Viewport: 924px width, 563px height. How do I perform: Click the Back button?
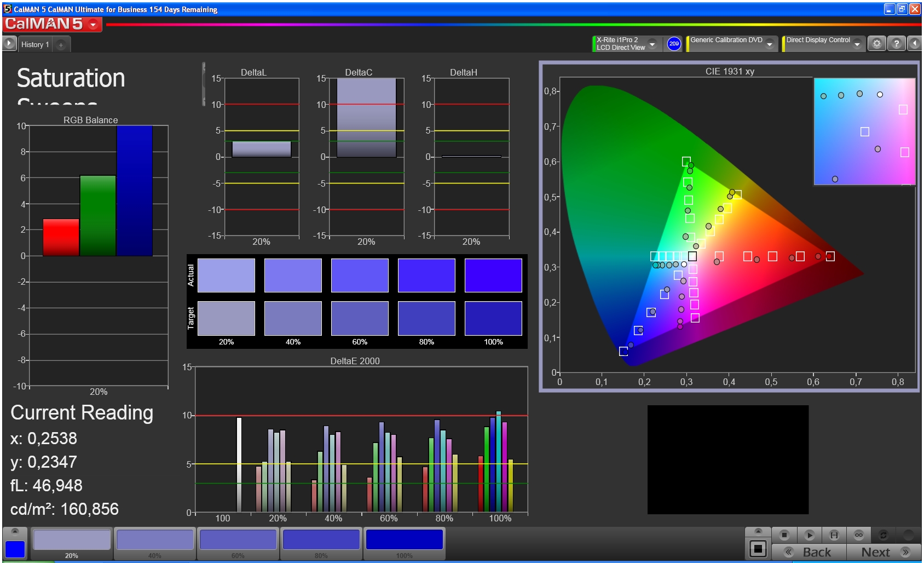click(809, 552)
